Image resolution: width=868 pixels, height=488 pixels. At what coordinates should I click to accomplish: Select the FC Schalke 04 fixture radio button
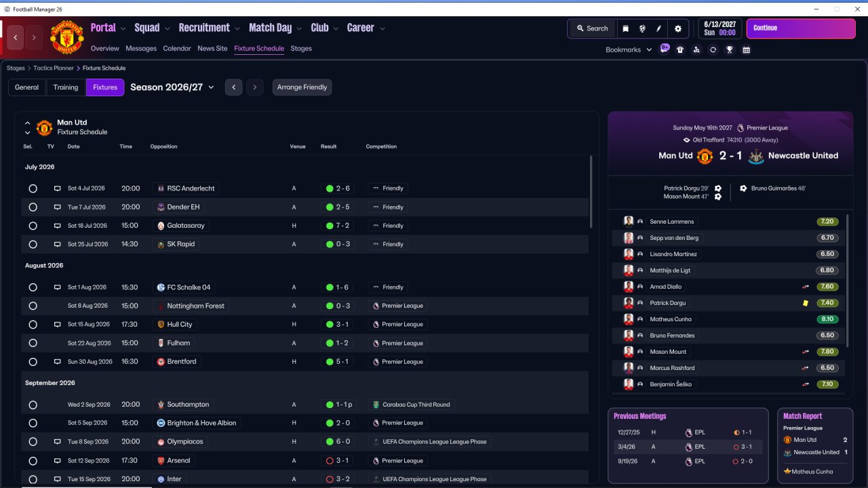(33, 287)
